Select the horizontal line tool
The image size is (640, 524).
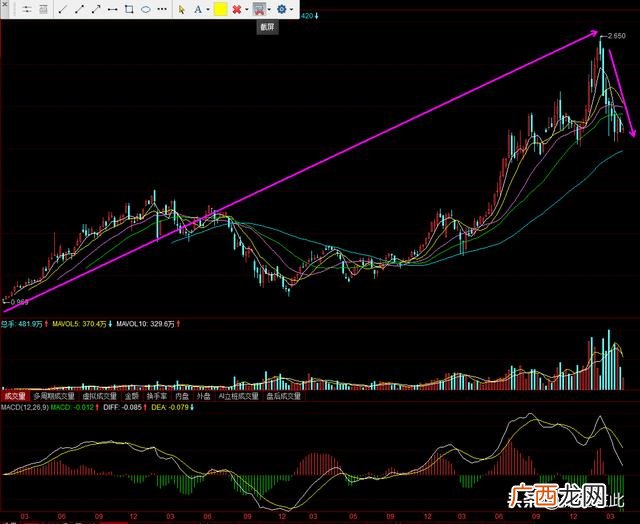[x=112, y=9]
